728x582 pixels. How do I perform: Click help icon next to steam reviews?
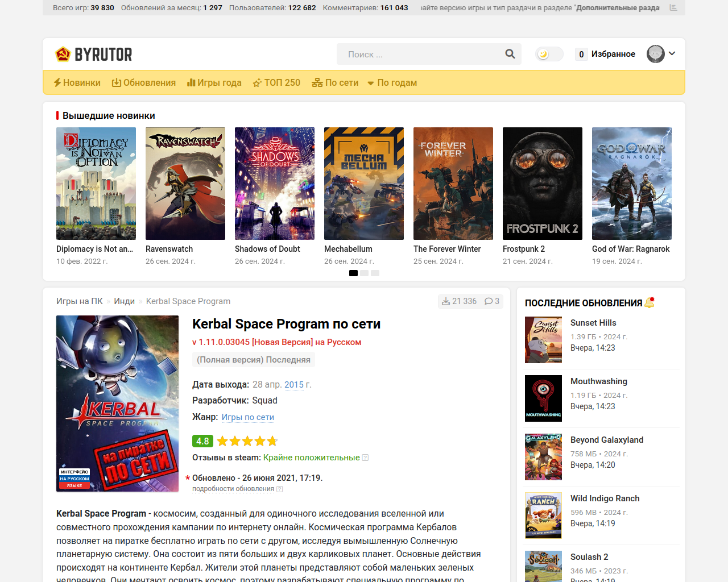pyautogui.click(x=365, y=458)
